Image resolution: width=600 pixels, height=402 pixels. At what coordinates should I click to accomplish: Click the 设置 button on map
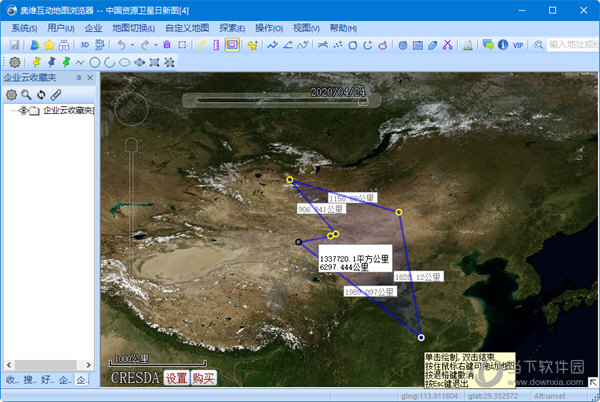(176, 378)
